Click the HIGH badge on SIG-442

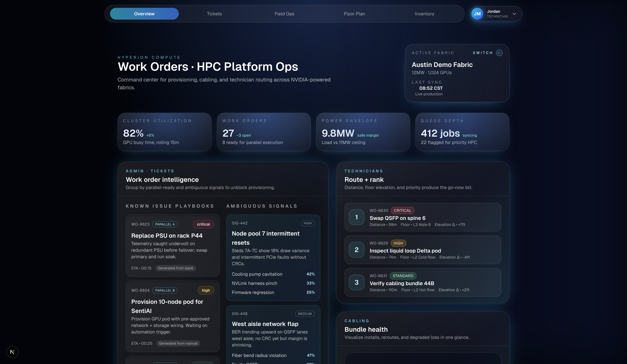(307, 223)
